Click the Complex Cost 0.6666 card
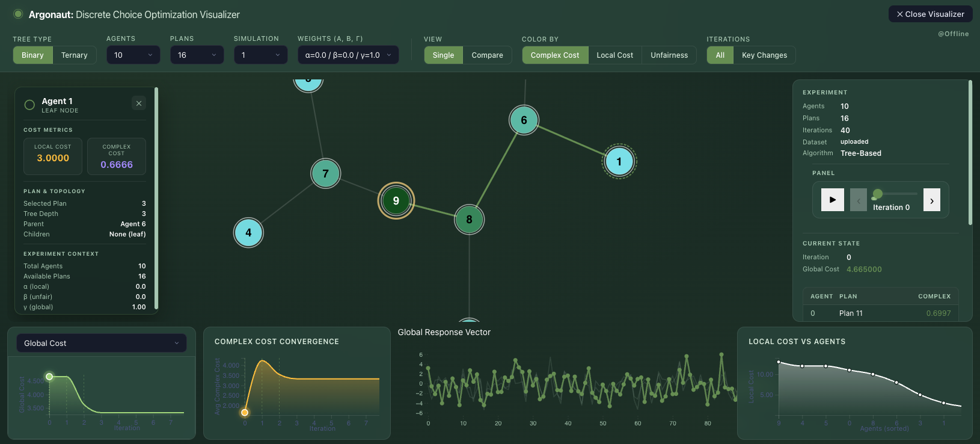Image resolution: width=980 pixels, height=444 pixels. 117,156
